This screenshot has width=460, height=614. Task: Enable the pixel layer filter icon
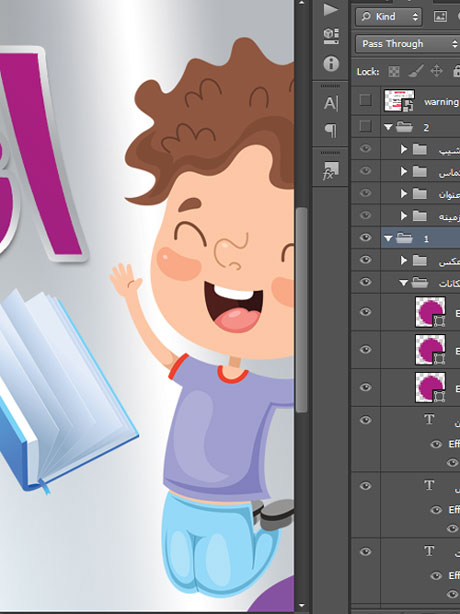[440, 16]
